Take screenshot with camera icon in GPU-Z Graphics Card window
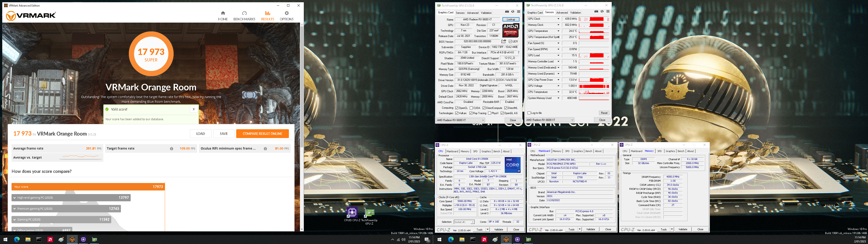The width and height of the screenshot is (868, 244). (507, 12)
